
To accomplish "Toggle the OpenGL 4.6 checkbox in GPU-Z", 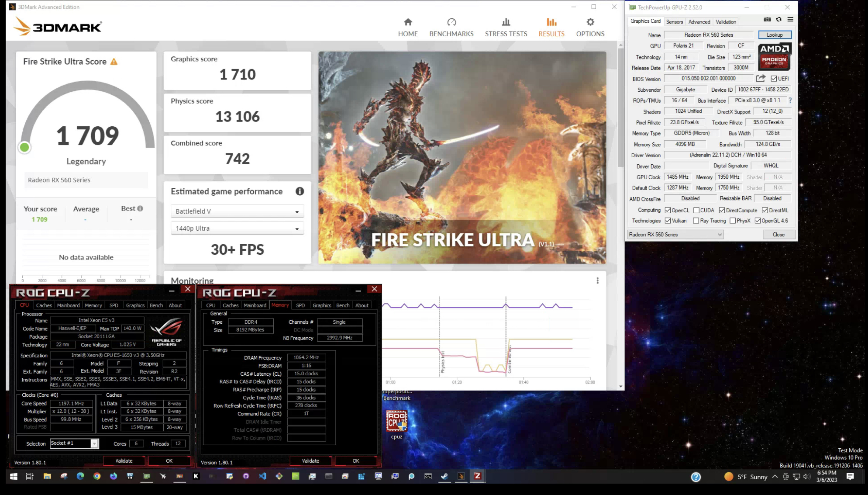I will (758, 221).
